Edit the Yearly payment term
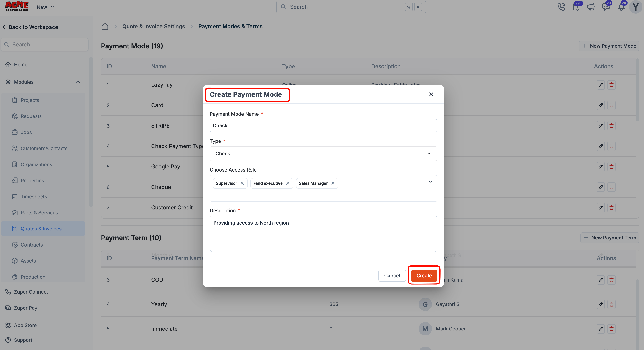 pyautogui.click(x=601, y=304)
